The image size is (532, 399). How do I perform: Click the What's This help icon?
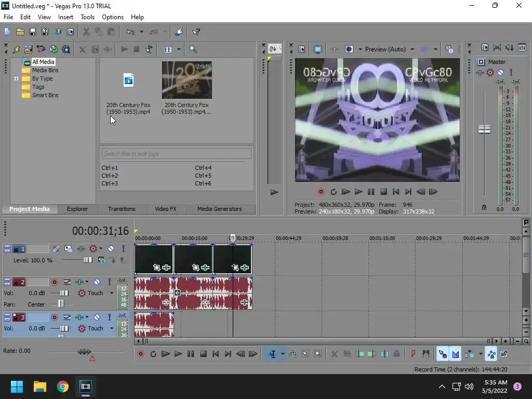196,32
